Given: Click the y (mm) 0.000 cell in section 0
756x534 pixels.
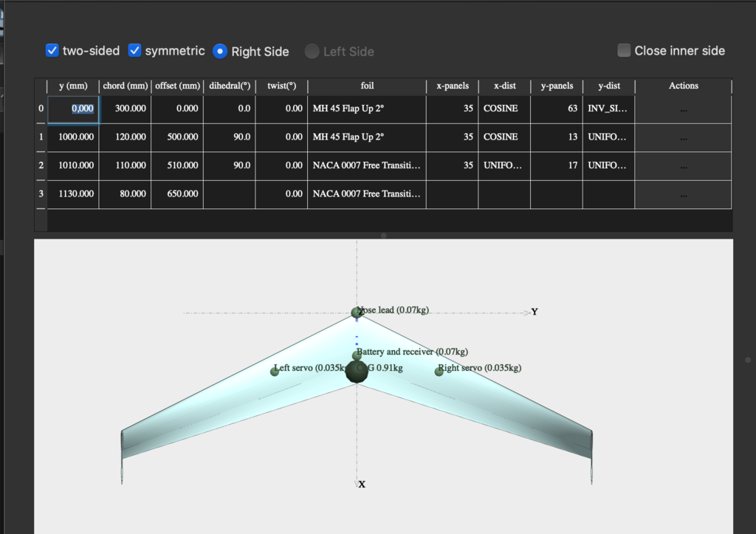Looking at the screenshot, I should [x=73, y=109].
